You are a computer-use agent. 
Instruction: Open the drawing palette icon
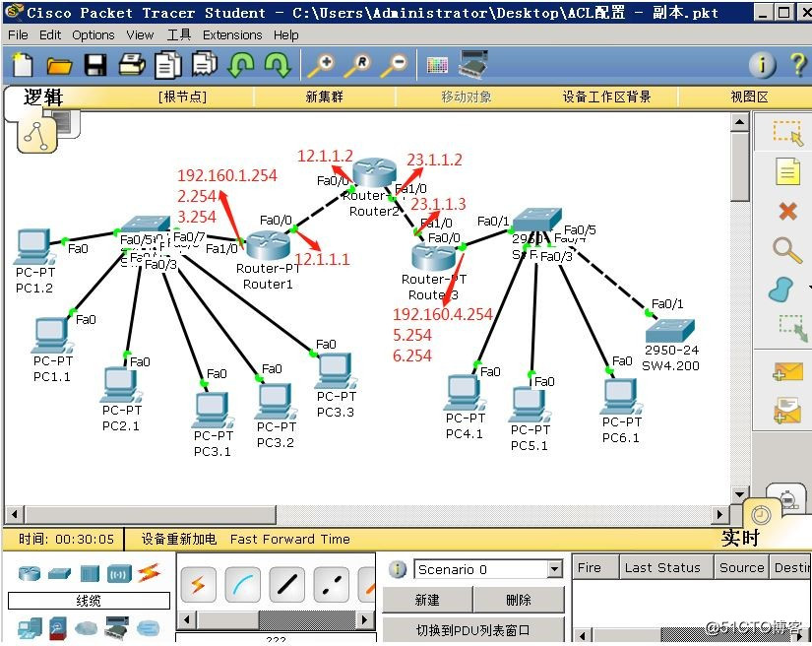pos(437,65)
